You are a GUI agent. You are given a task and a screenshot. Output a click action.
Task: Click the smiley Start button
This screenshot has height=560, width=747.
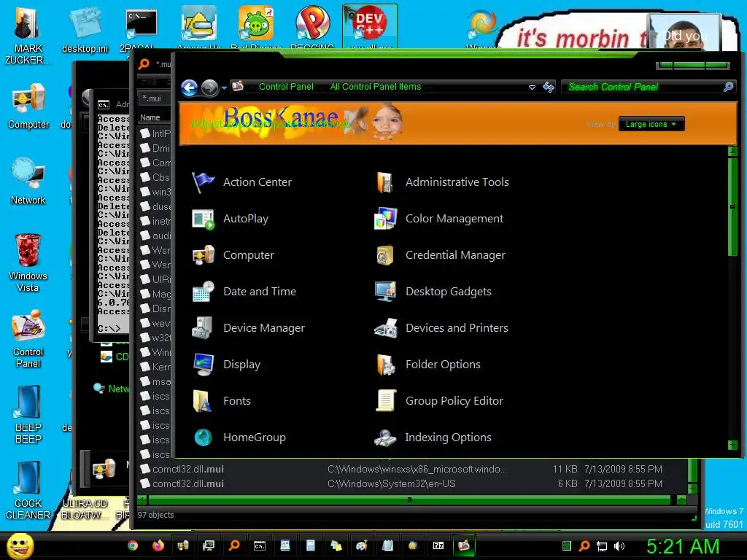pyautogui.click(x=20, y=545)
